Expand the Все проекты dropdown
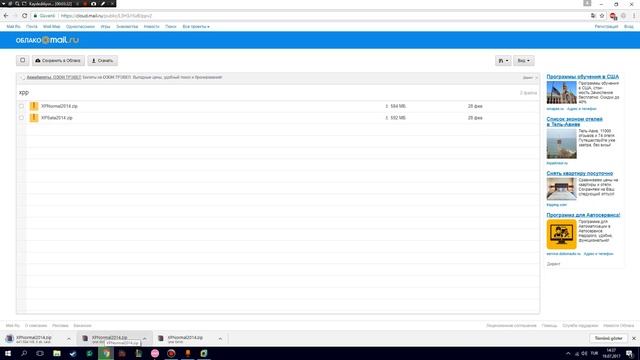The image size is (640, 360). click(x=196, y=27)
